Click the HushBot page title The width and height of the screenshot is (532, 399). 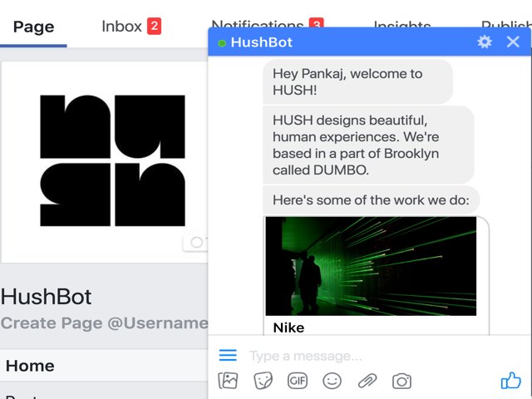pyautogui.click(x=47, y=297)
